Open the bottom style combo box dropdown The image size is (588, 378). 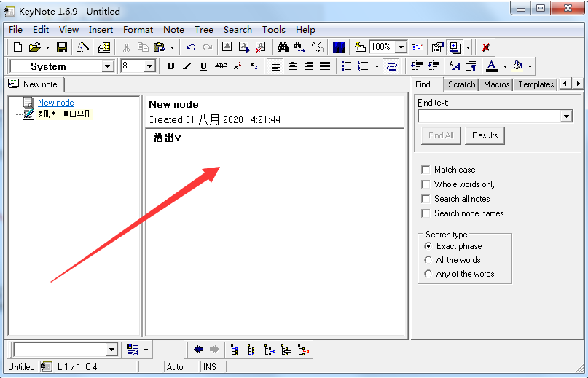pyautogui.click(x=111, y=350)
